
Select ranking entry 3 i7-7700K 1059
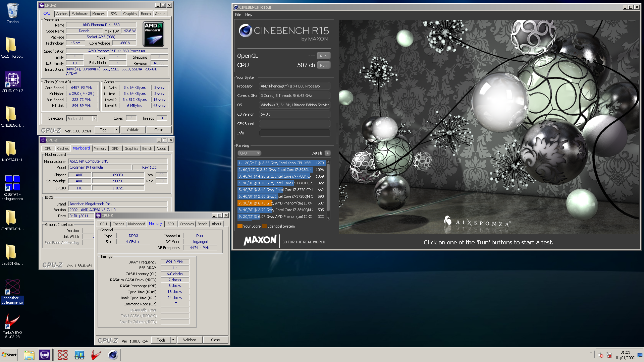point(281,176)
